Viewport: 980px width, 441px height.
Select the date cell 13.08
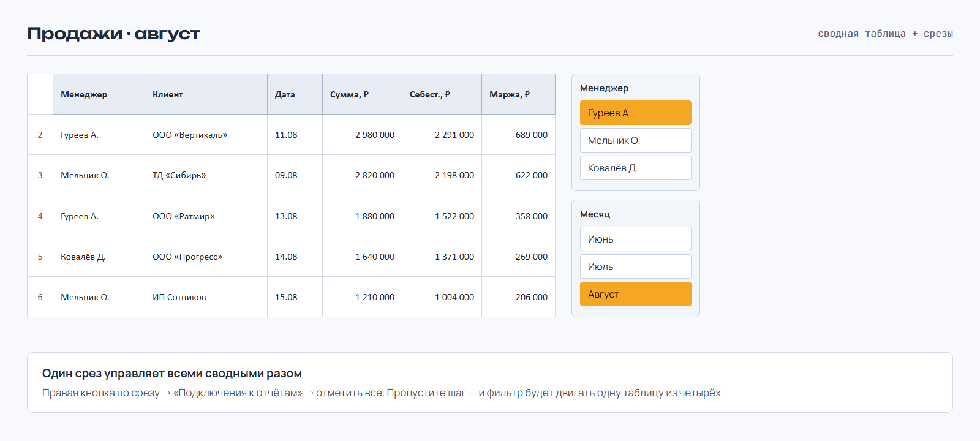pos(295,216)
